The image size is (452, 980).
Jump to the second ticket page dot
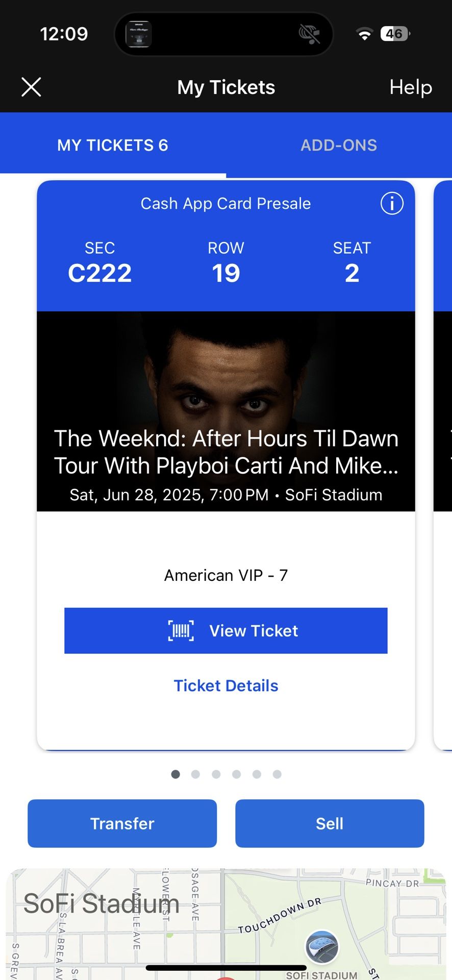coord(196,774)
